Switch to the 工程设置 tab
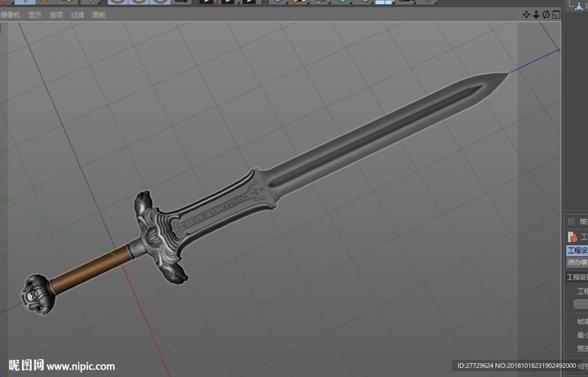Viewport: 588px width, 377px height. click(577, 251)
